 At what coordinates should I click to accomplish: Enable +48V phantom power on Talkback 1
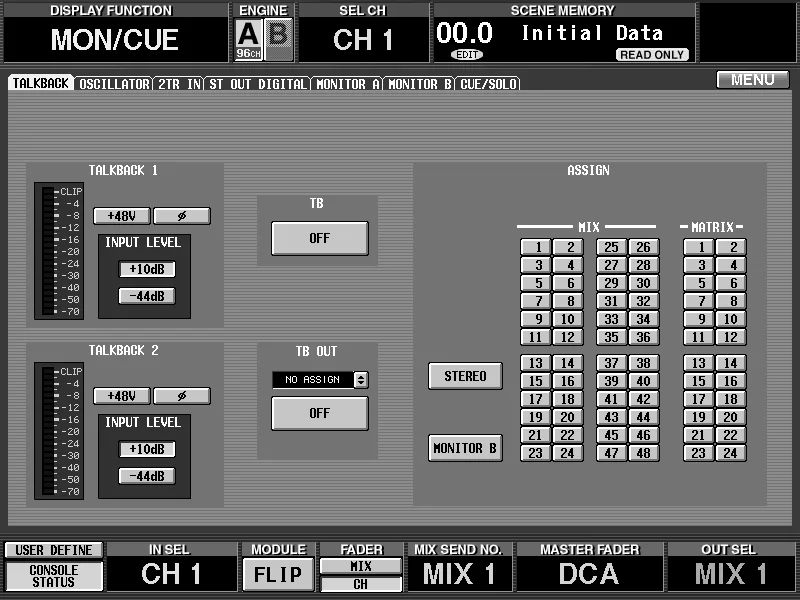pos(121,216)
